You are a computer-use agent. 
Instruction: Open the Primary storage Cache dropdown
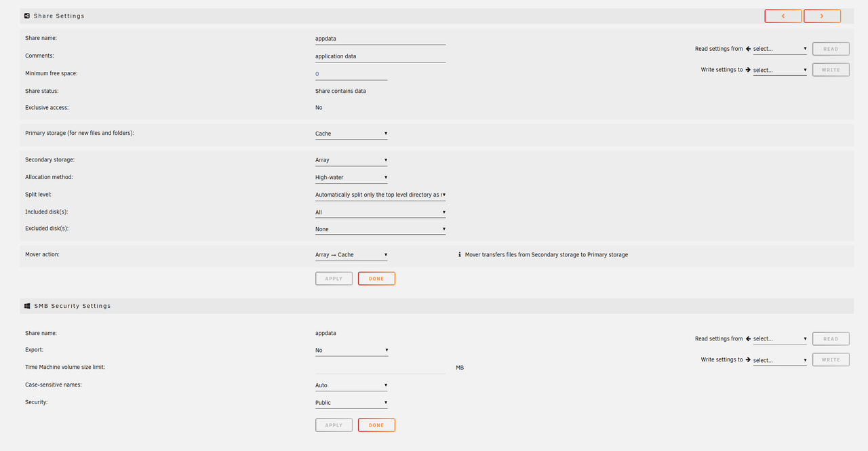point(351,134)
